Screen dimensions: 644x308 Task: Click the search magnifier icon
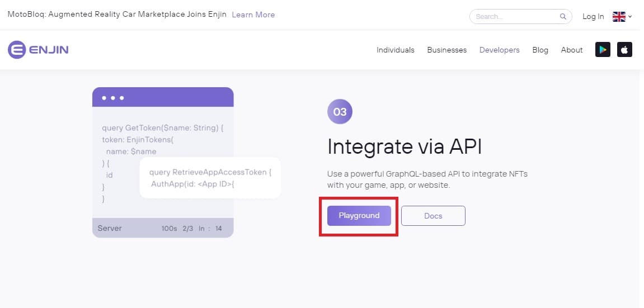pos(563,17)
